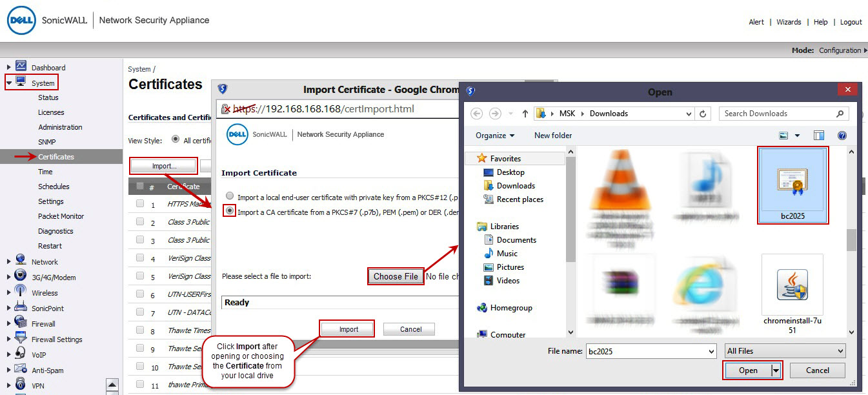This screenshot has height=395, width=868.
Task: Click the Firewall Settings icon in sidebar
Action: coord(21,338)
